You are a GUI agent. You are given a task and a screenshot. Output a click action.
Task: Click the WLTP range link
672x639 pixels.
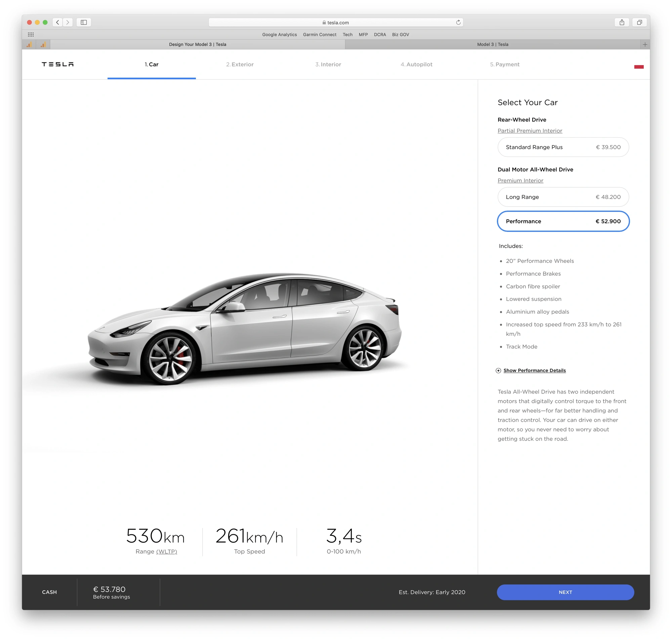167,551
